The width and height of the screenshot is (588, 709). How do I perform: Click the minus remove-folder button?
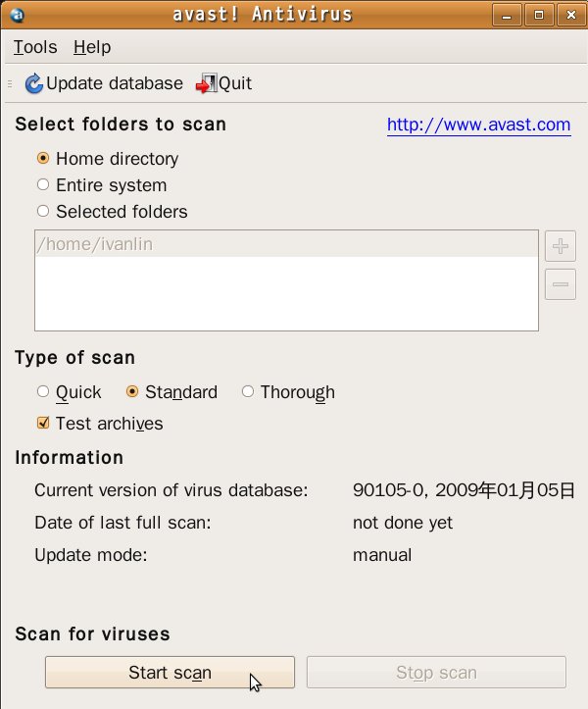pyautogui.click(x=560, y=284)
